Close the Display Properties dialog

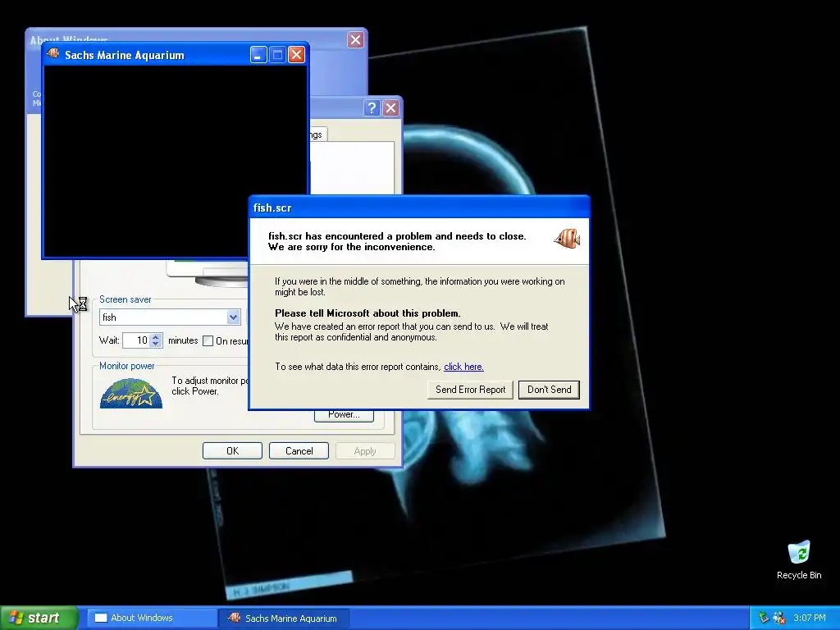[391, 107]
